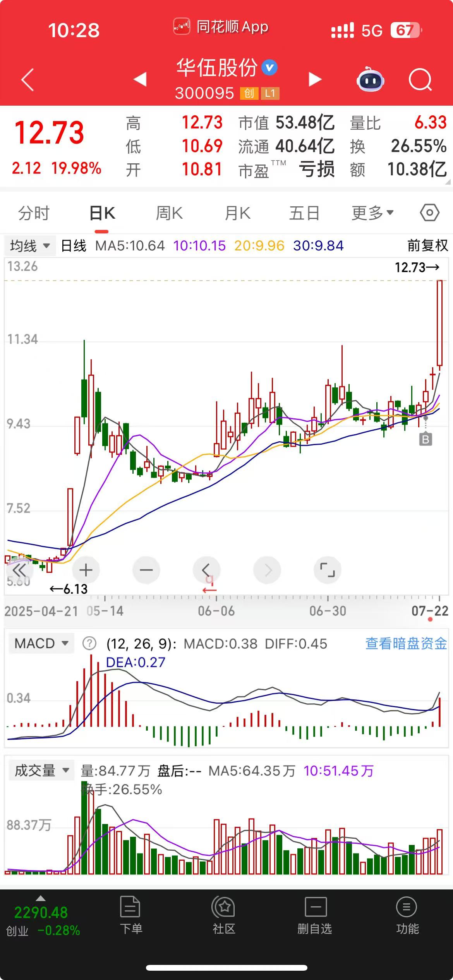The width and height of the screenshot is (453, 980).
Task: Open the robot assistant icon
Action: tap(370, 80)
